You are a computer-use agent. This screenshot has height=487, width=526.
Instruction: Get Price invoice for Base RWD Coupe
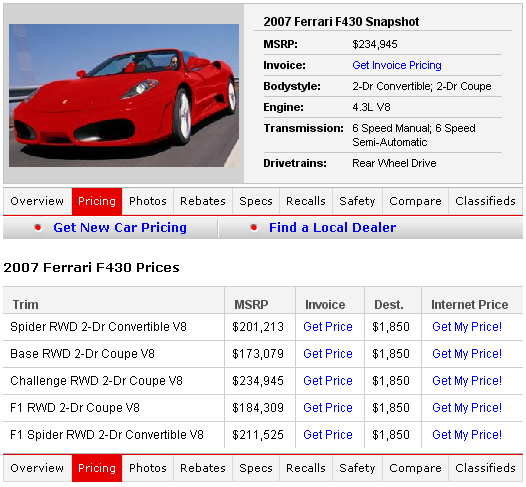click(328, 354)
